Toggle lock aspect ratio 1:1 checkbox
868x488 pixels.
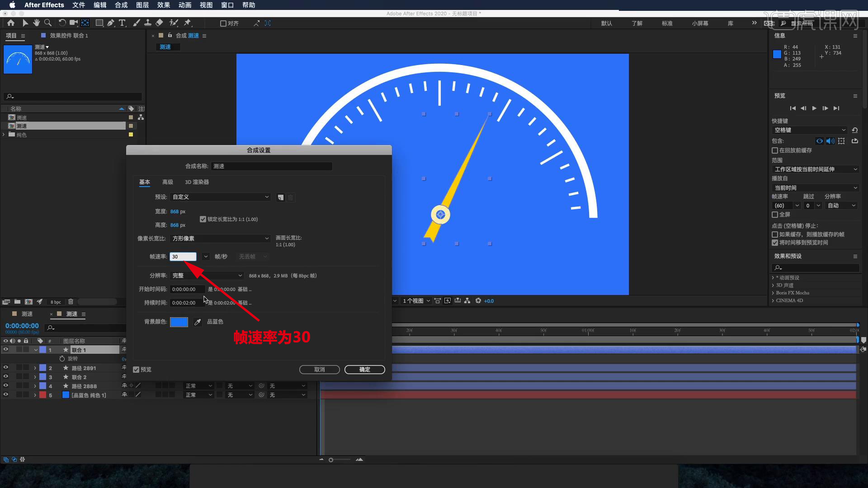coord(203,219)
